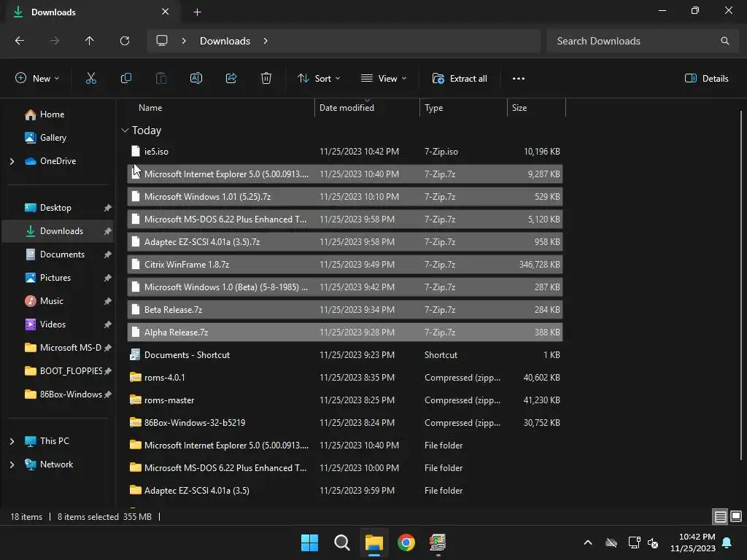Open the Sort dropdown
The width and height of the screenshot is (747, 560).
319,79
